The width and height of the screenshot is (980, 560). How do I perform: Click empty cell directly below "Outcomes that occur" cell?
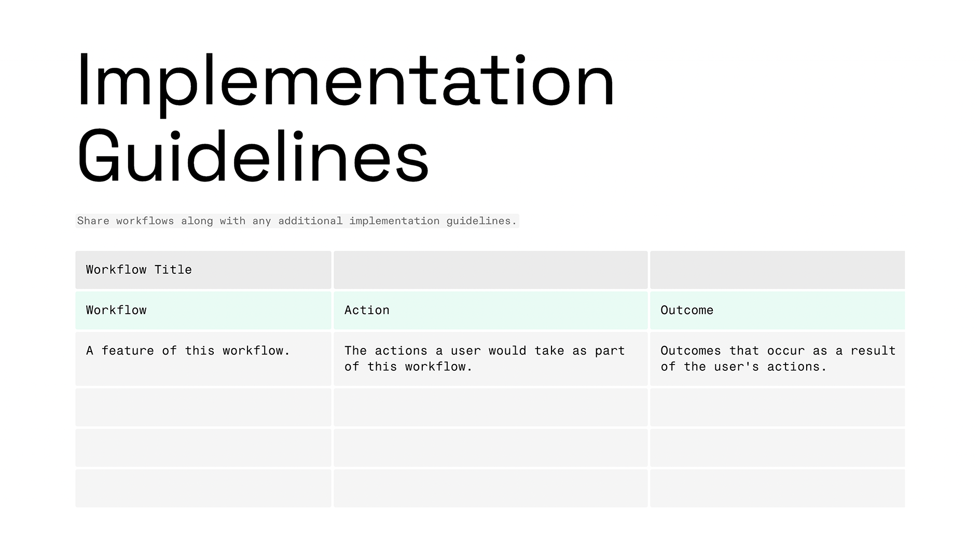pos(777,407)
